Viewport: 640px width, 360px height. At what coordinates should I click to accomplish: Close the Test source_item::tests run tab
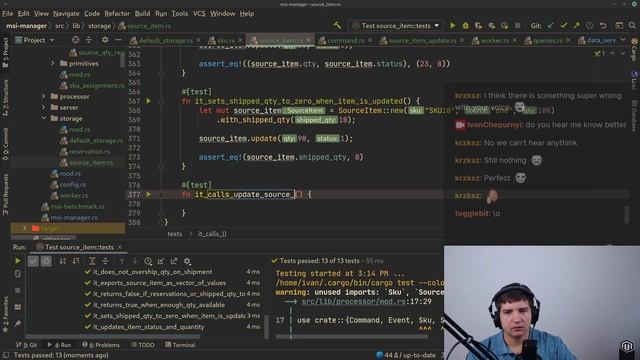120,247
